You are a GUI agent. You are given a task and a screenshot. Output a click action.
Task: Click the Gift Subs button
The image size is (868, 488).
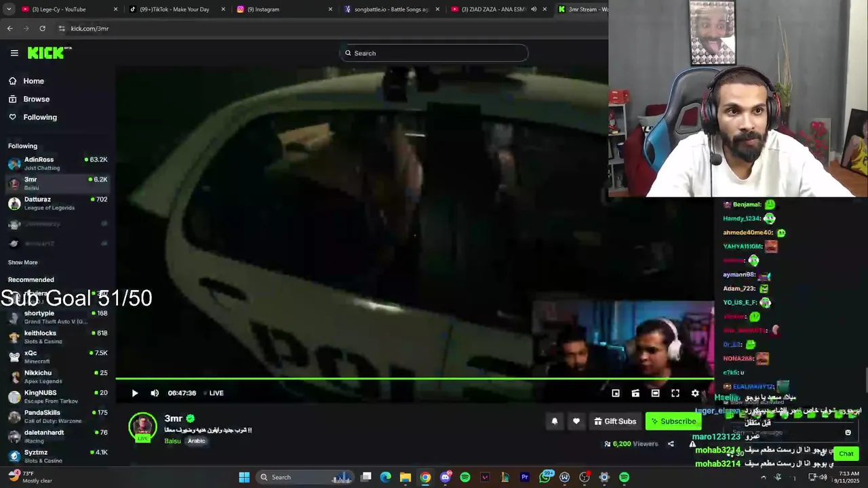click(x=615, y=422)
